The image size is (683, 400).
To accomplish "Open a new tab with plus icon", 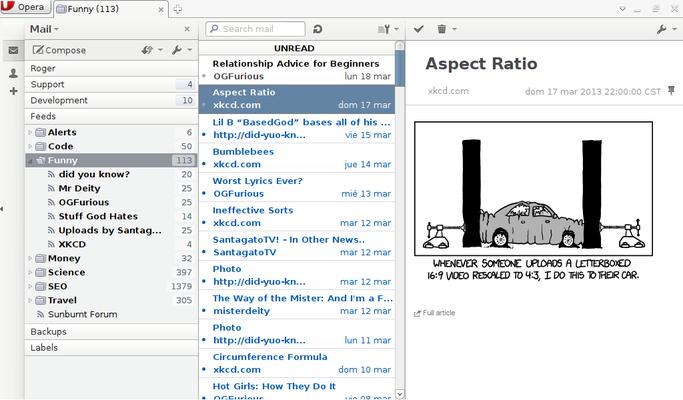I will pyautogui.click(x=177, y=9).
